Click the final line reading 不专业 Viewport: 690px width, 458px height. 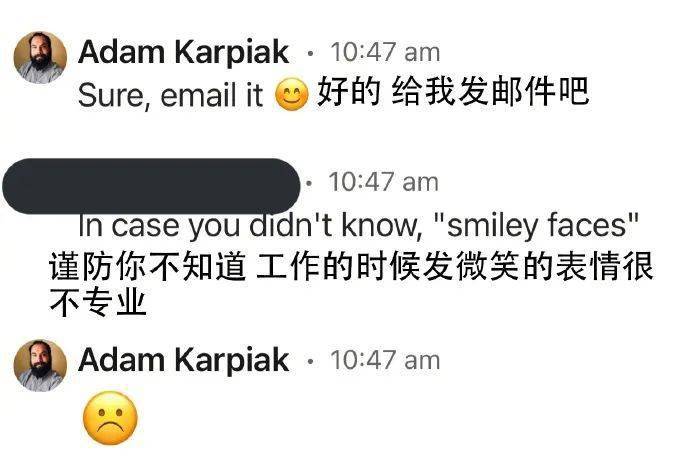pyautogui.click(x=98, y=302)
